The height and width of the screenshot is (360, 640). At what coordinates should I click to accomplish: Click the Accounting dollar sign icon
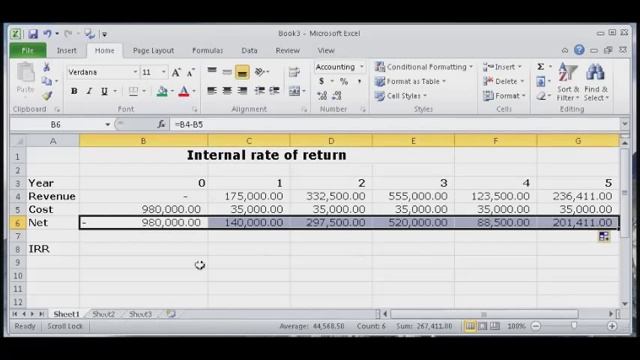coord(322,81)
